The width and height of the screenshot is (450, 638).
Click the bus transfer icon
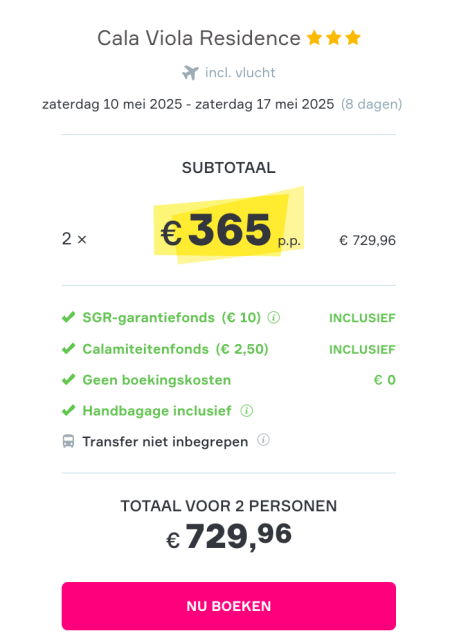(x=68, y=441)
